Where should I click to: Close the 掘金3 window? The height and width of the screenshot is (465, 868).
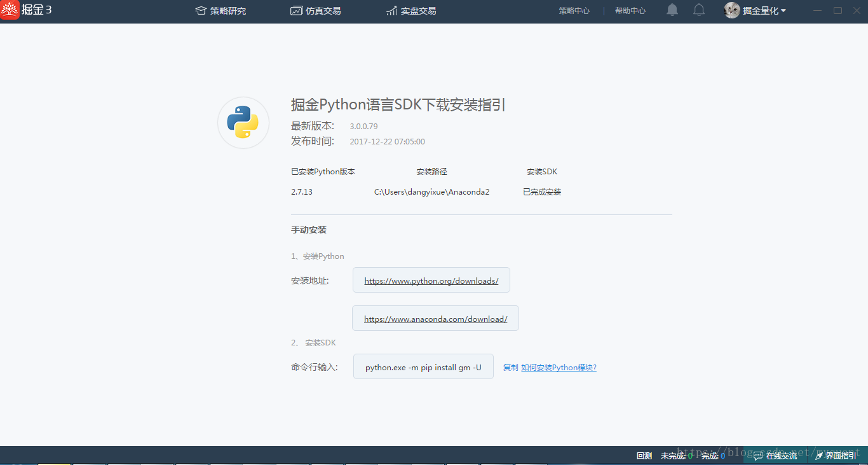857,10
